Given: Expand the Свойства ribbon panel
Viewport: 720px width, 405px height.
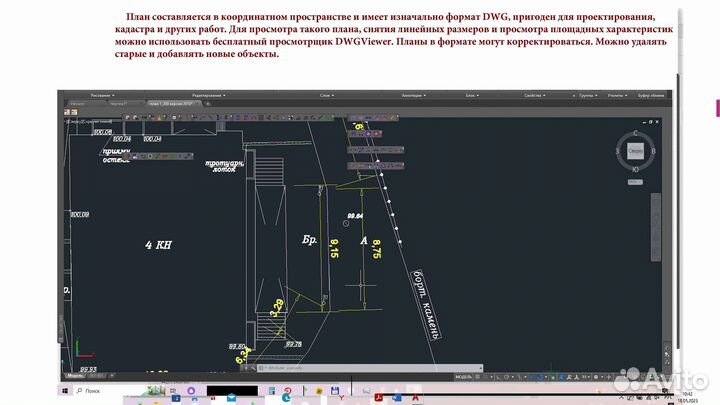Looking at the screenshot, I should 534,96.
